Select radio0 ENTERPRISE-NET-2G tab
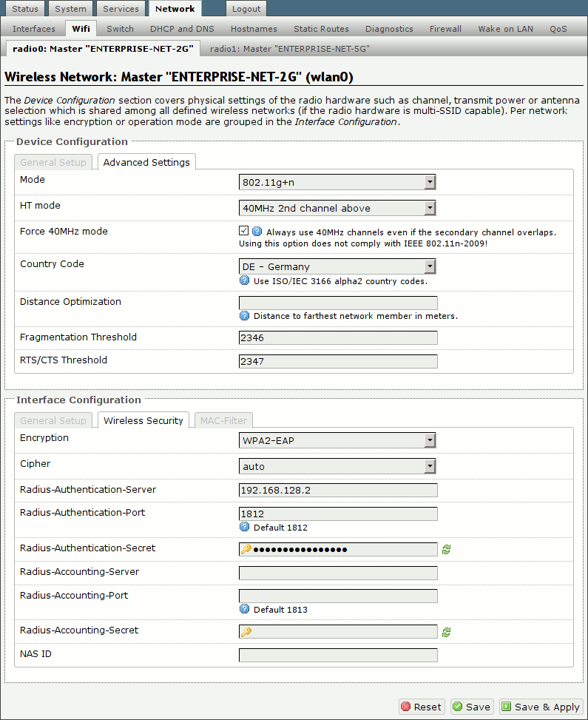 104,49
